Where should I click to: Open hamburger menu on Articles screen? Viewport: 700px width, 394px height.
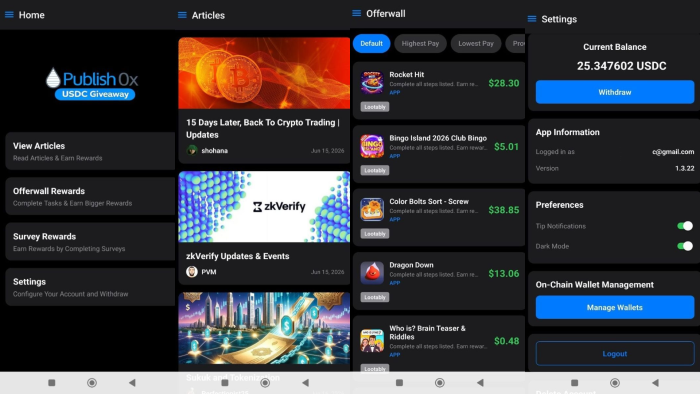pos(182,15)
